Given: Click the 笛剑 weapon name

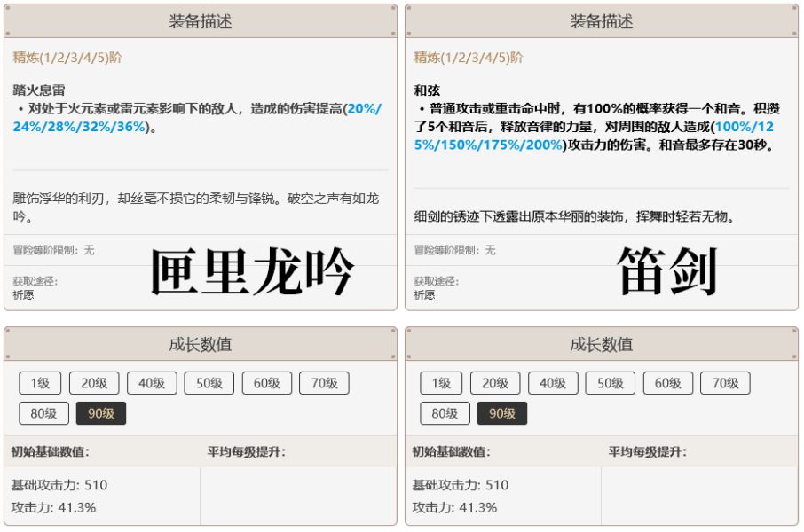Looking at the screenshot, I should [x=666, y=271].
